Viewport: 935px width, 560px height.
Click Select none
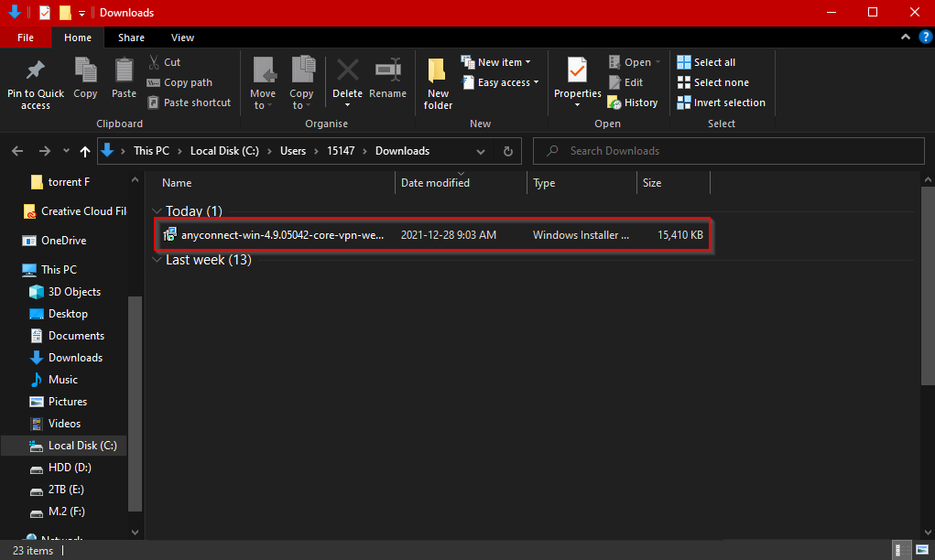pos(713,82)
